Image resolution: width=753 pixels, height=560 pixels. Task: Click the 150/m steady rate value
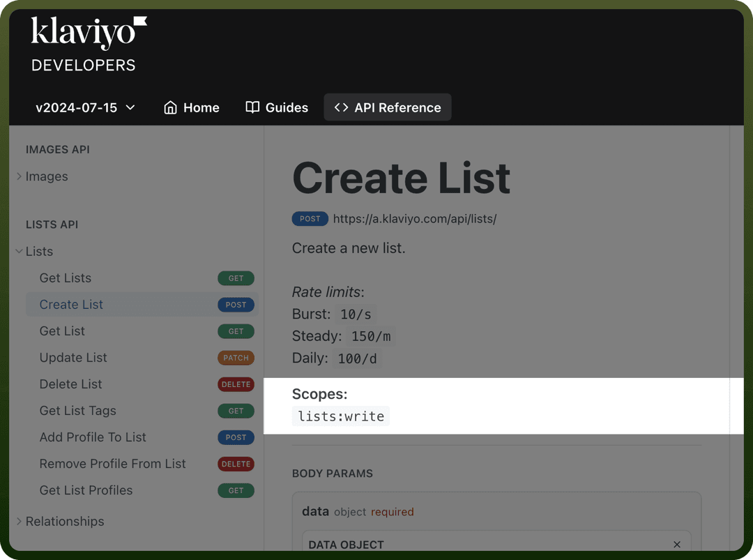371,336
